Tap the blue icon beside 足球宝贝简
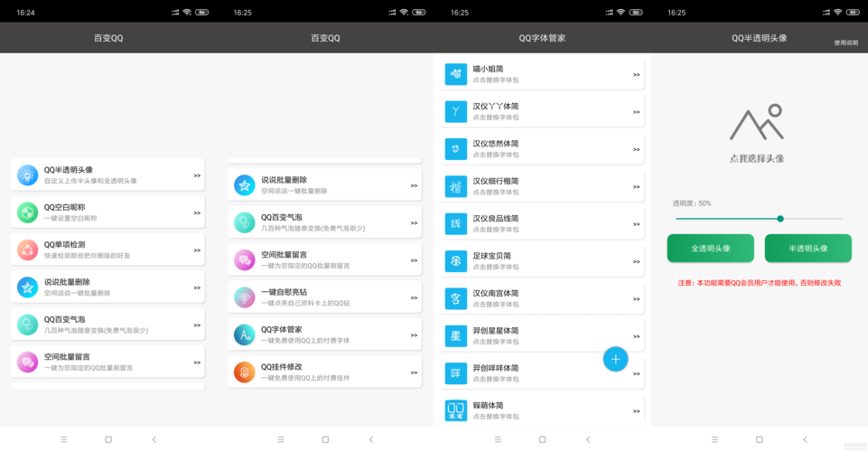Screen dimensions: 868x452 click(455, 261)
